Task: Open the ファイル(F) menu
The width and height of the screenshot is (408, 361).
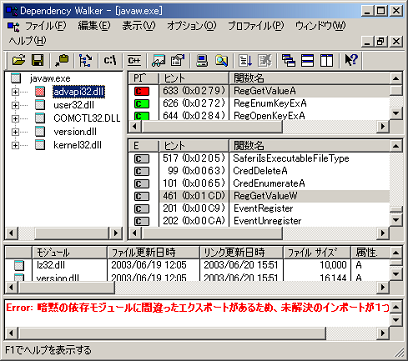Action: coord(46,26)
